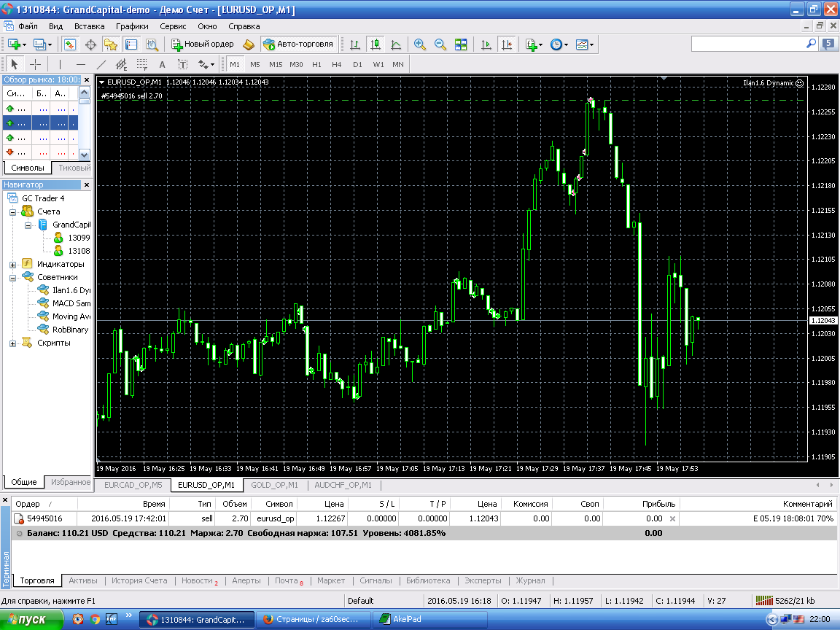Open the Strategy Tester icon

click(x=152, y=44)
